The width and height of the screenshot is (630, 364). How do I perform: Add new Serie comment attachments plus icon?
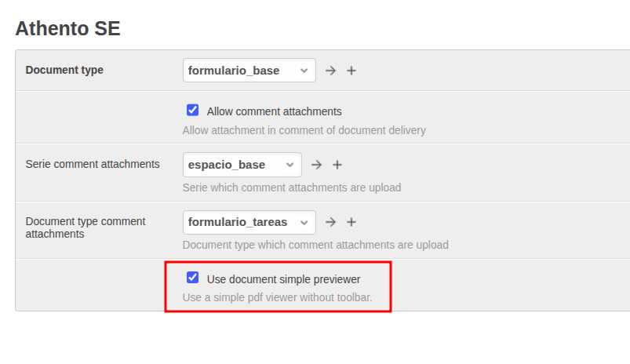[x=337, y=165]
